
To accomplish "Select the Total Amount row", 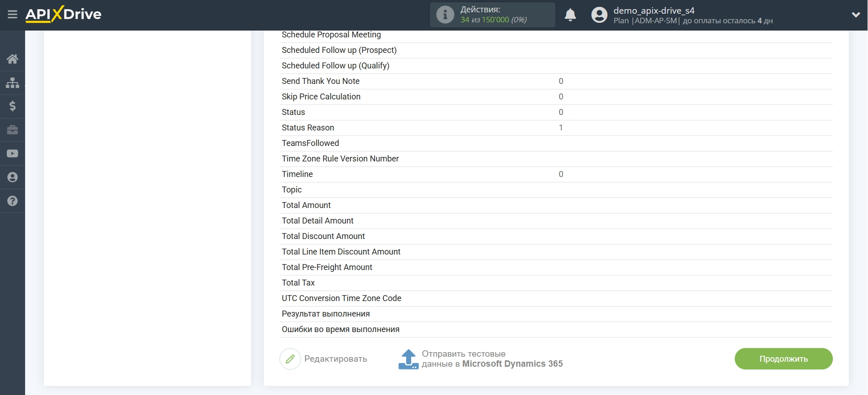I will [x=556, y=206].
